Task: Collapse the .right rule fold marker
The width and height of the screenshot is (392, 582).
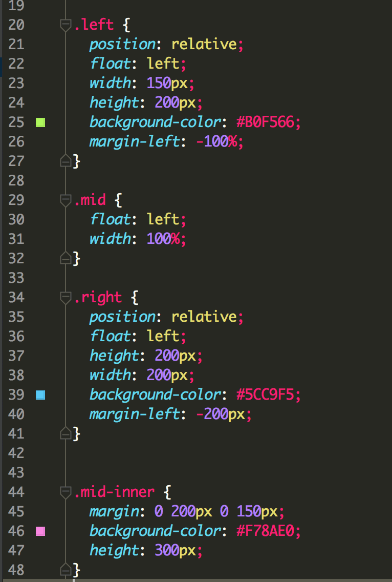Action: click(66, 298)
